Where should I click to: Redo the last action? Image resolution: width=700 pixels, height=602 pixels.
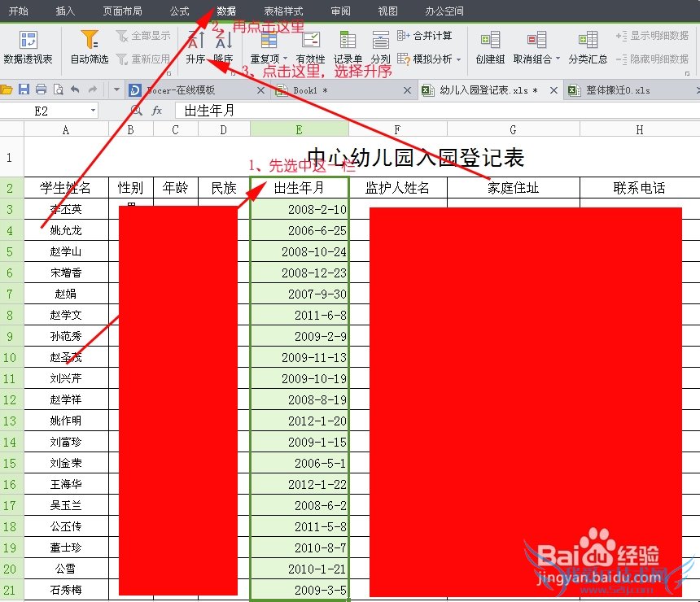[93, 89]
